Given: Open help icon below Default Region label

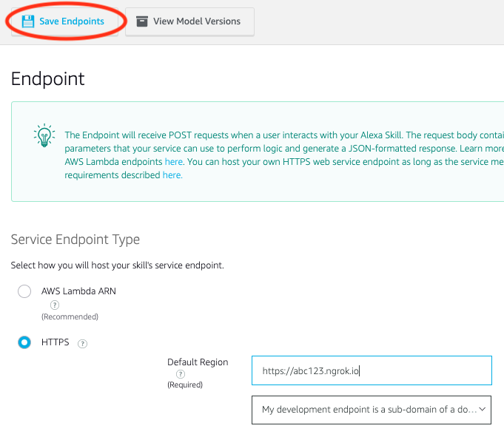Looking at the screenshot, I should [181, 374].
